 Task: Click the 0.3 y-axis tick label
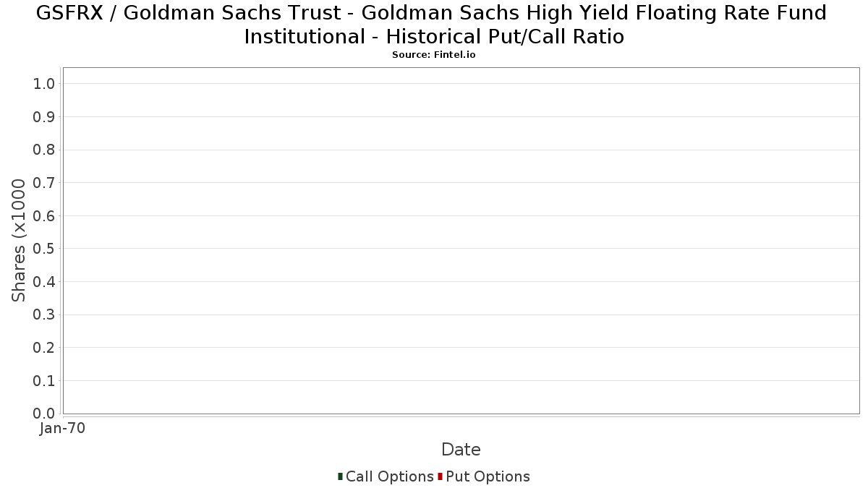pos(44,315)
